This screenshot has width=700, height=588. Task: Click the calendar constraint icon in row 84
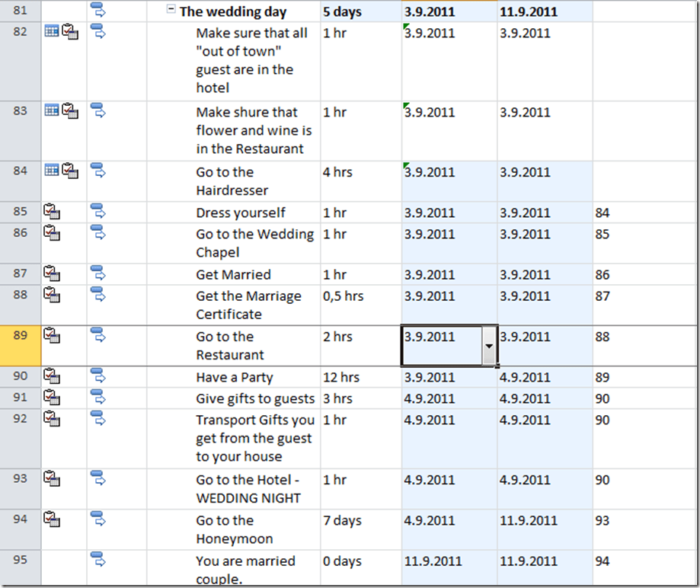point(52,171)
